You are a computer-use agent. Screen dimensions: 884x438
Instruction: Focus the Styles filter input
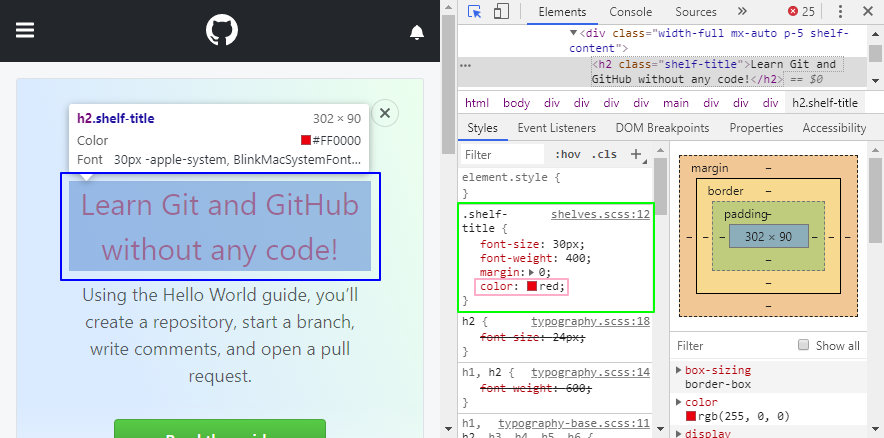coord(503,154)
